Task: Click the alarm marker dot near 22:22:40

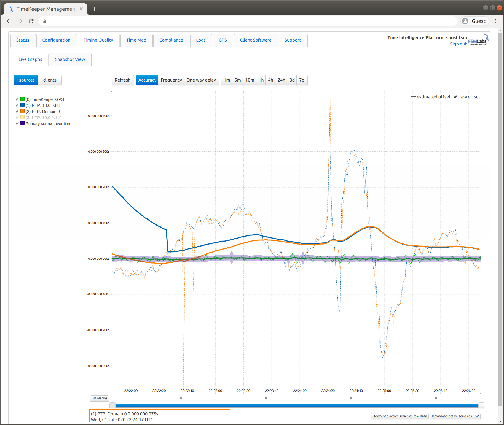Action: pyautogui.click(x=181, y=398)
